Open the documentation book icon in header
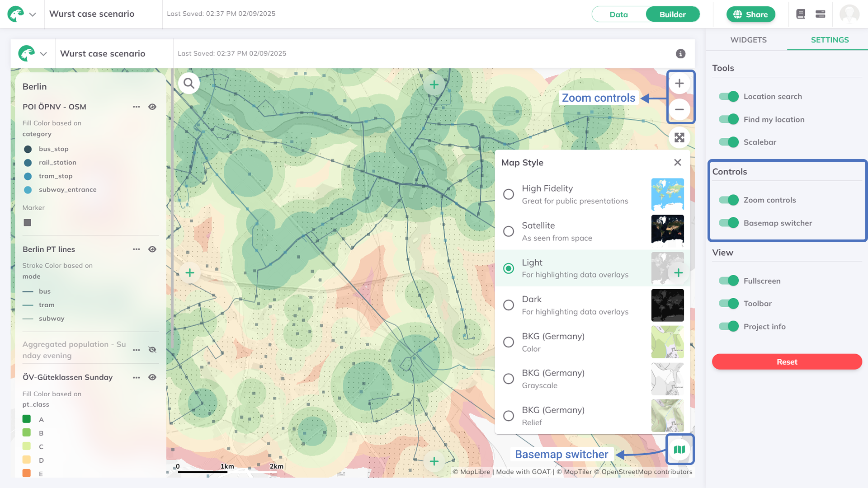 (x=800, y=14)
